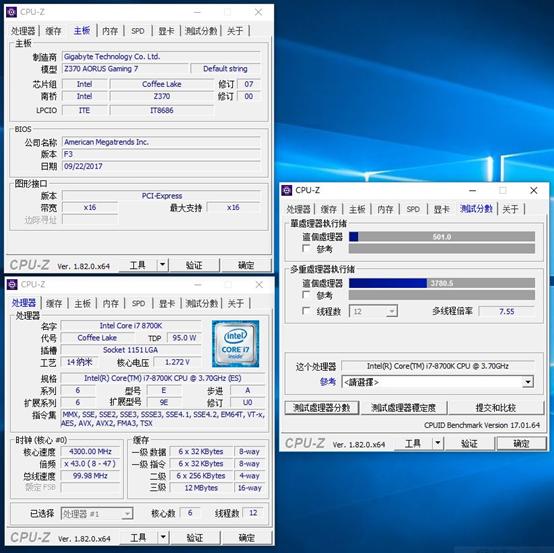Click the core voltage value 1.272 V
554x553 pixels.
[178, 362]
